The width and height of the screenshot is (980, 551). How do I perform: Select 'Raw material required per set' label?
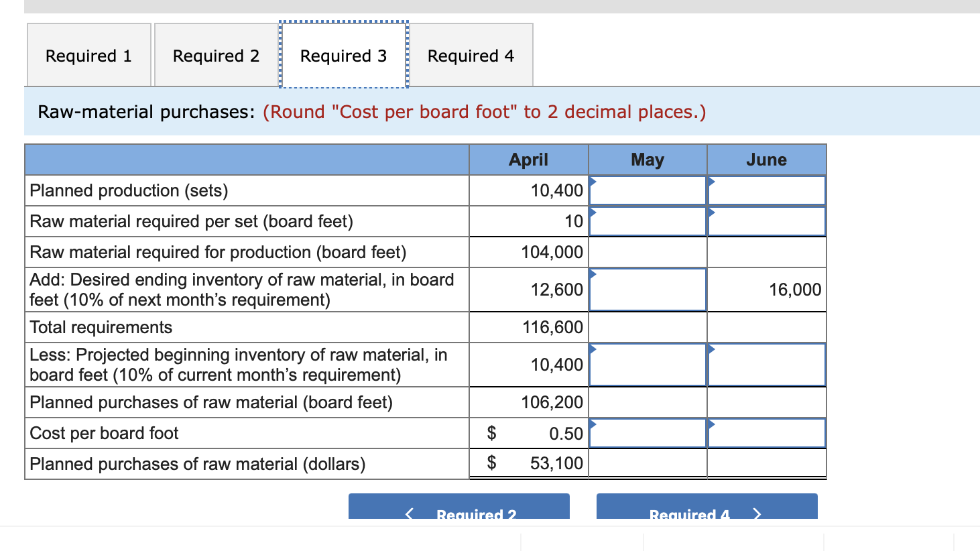191,221
